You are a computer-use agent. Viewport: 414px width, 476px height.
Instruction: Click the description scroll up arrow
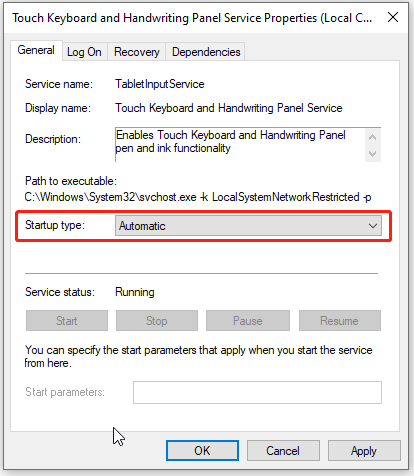(373, 137)
